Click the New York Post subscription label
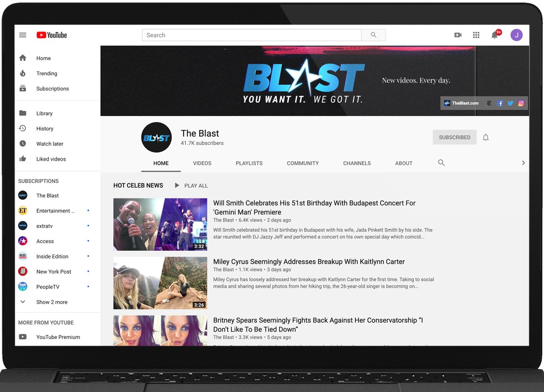Screen dimensions: 544x392 pos(54,272)
